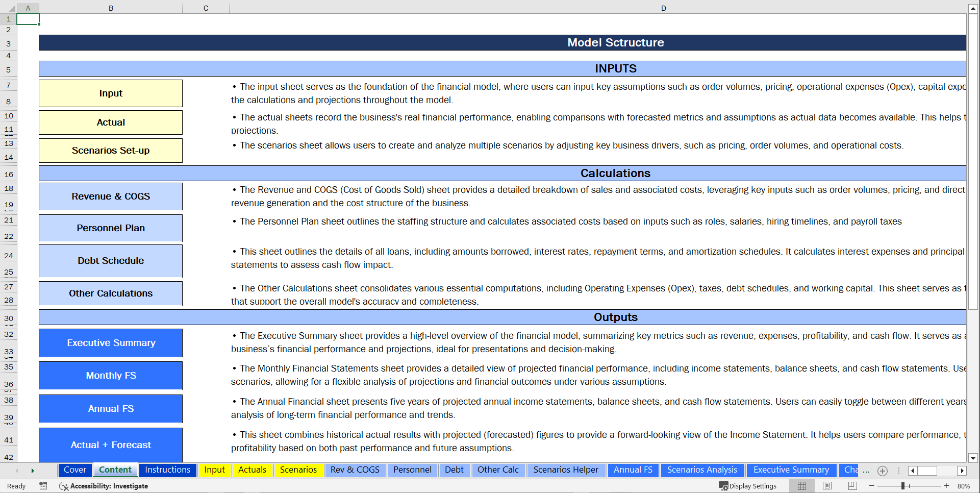The image size is (980, 493).
Task: Adjust the zoom slider handle
Action: tap(904, 486)
